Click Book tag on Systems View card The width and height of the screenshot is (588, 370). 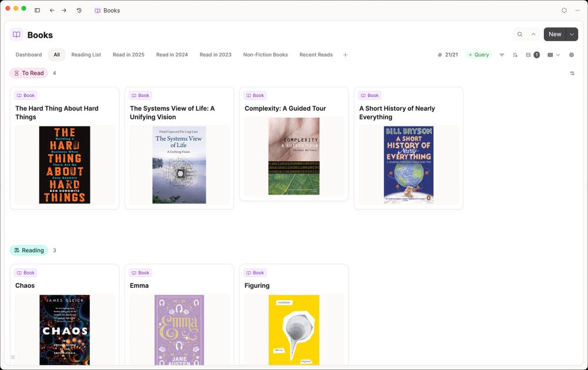(141, 95)
